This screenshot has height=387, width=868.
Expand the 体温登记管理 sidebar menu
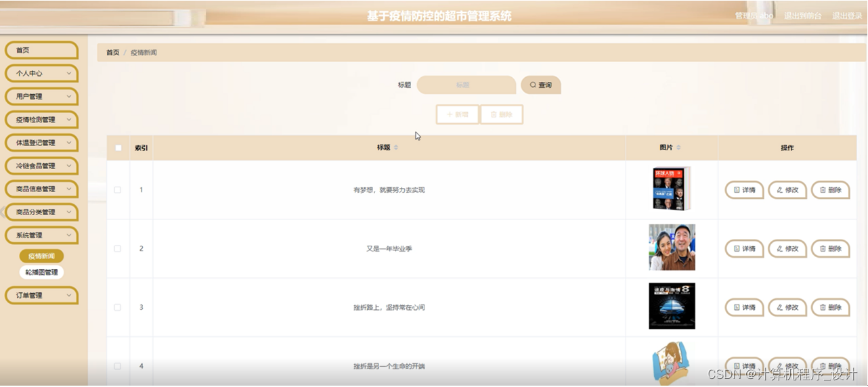pos(41,143)
